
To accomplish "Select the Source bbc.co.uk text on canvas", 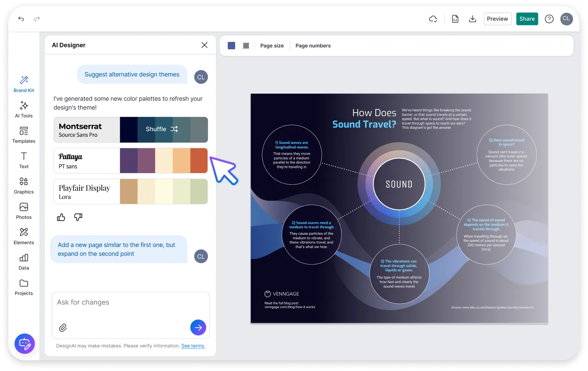I will (492, 307).
